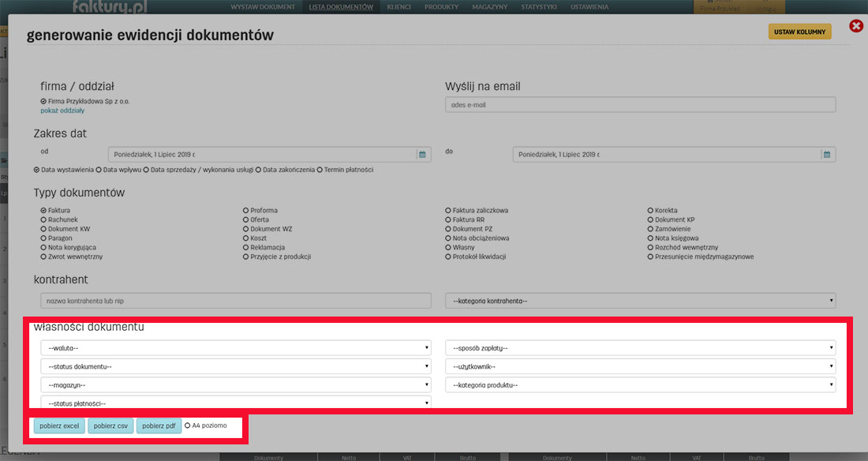Open calendar picker for start date

[x=422, y=155]
